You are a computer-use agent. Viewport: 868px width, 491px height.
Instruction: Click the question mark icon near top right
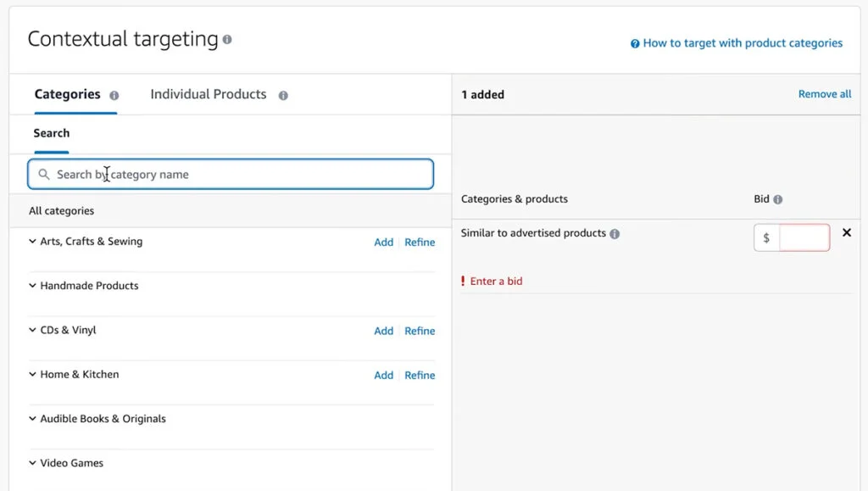click(x=634, y=42)
